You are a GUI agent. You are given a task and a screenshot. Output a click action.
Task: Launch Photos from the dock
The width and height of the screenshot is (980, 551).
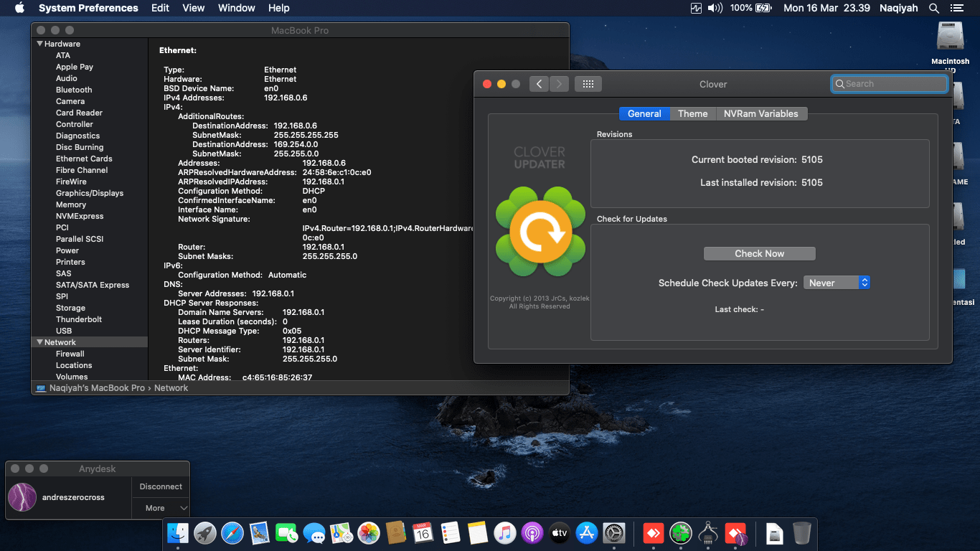369,533
